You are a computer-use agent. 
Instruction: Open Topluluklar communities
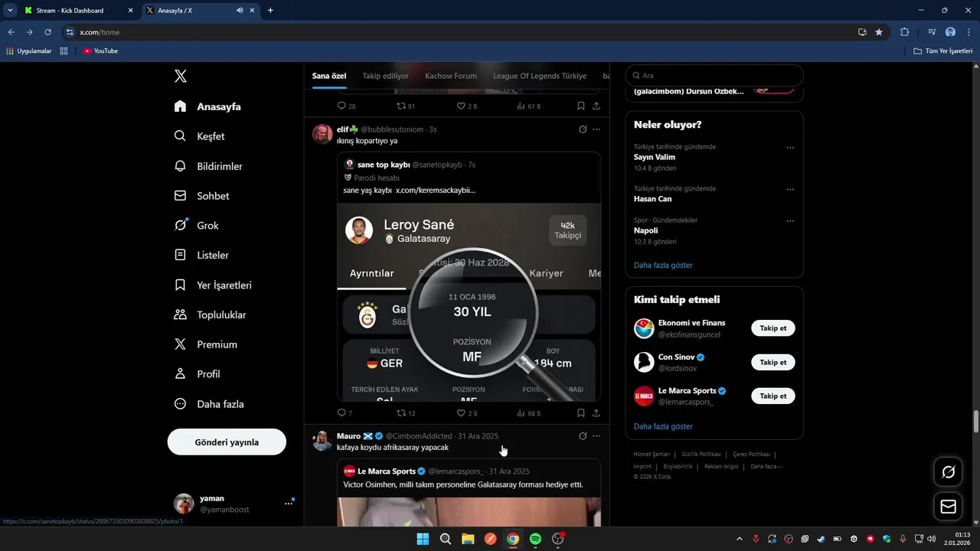point(211,315)
